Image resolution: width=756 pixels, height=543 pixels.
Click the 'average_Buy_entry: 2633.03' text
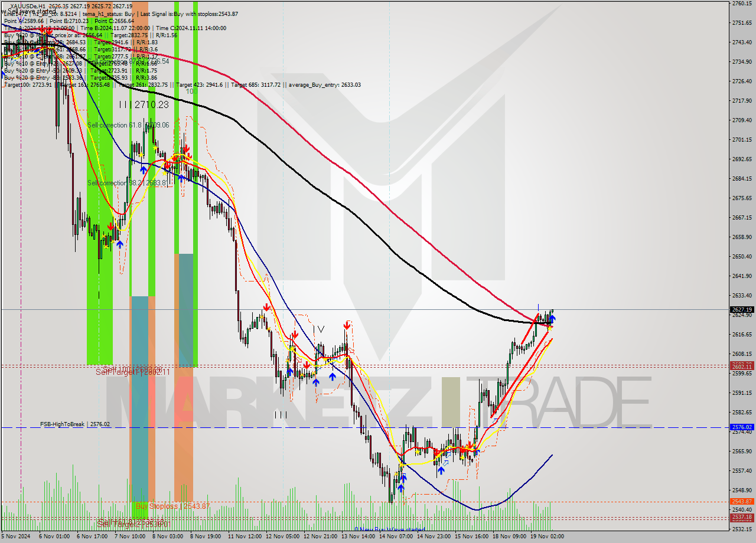pyautogui.click(x=324, y=84)
